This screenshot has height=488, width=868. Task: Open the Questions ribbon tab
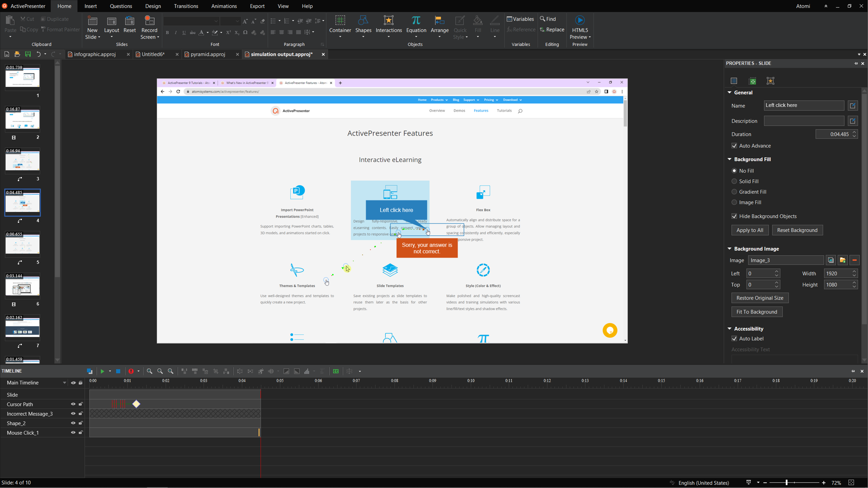click(121, 6)
